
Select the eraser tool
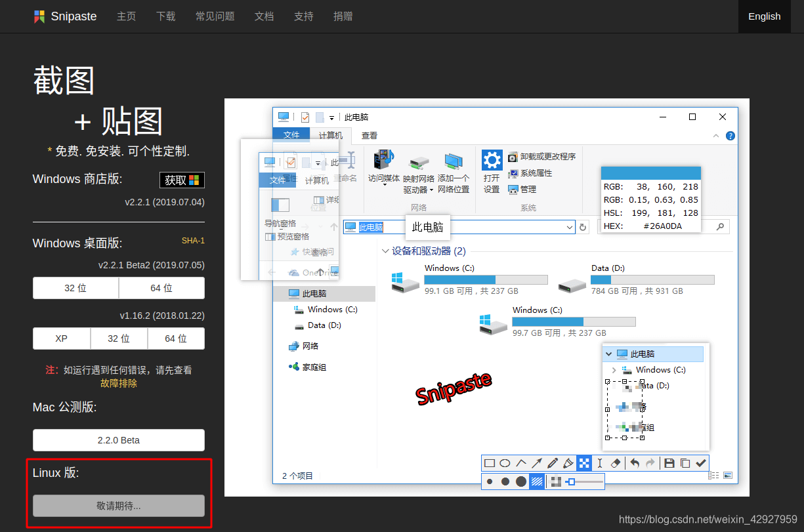click(615, 463)
